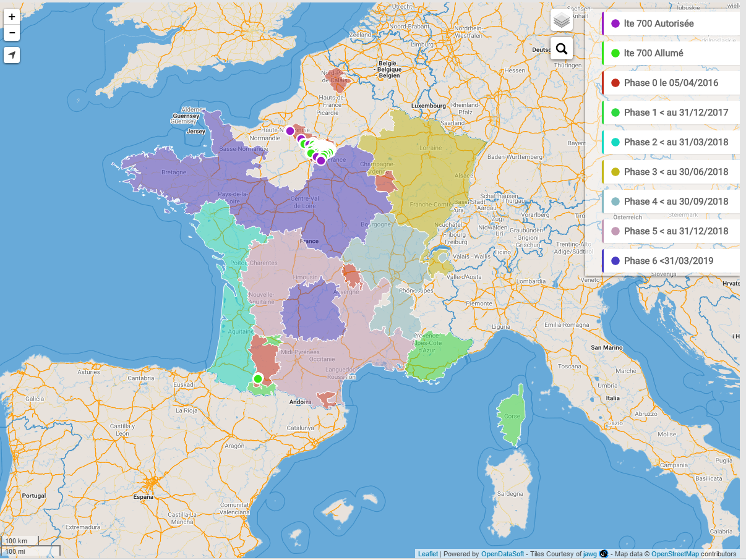Select Phase 1 < au 31/12/2017 legend item
Screen dimensions: 746x560
pos(671,112)
